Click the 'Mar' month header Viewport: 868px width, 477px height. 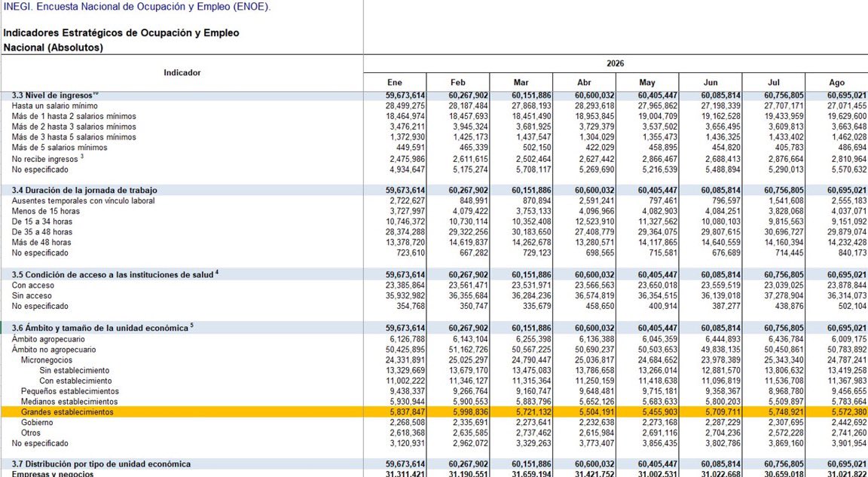click(521, 82)
